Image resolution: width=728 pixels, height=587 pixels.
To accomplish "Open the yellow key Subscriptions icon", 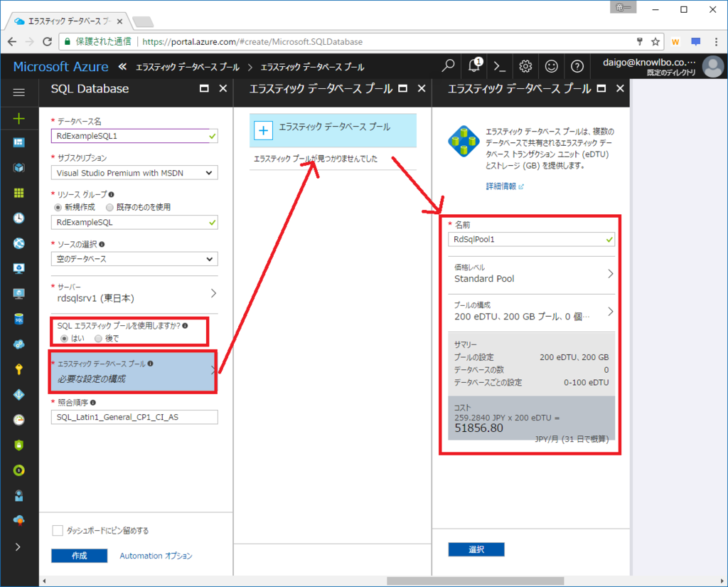I will [19, 369].
